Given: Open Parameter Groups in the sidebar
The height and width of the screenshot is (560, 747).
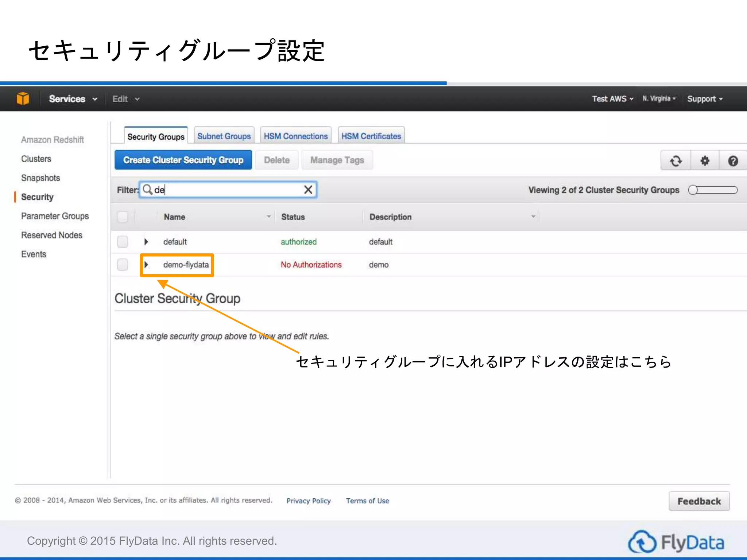Looking at the screenshot, I should point(55,216).
